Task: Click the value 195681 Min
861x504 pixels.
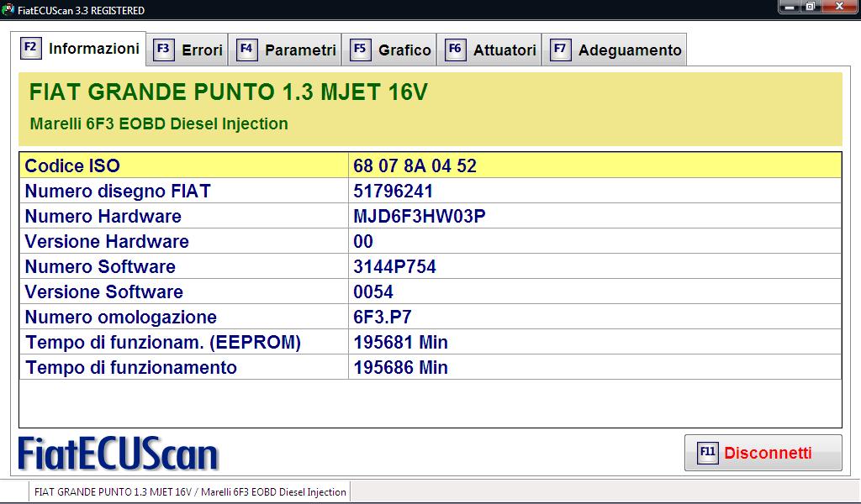Action: pos(401,342)
